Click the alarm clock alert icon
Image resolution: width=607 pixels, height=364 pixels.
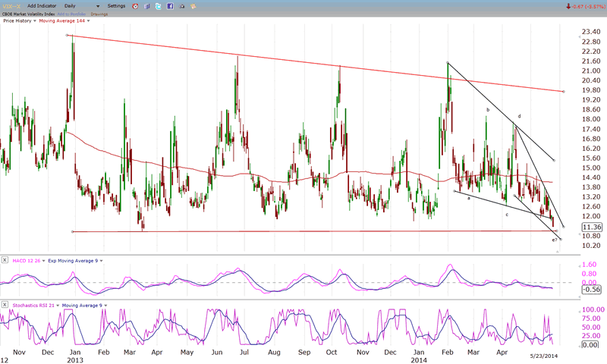135,6
